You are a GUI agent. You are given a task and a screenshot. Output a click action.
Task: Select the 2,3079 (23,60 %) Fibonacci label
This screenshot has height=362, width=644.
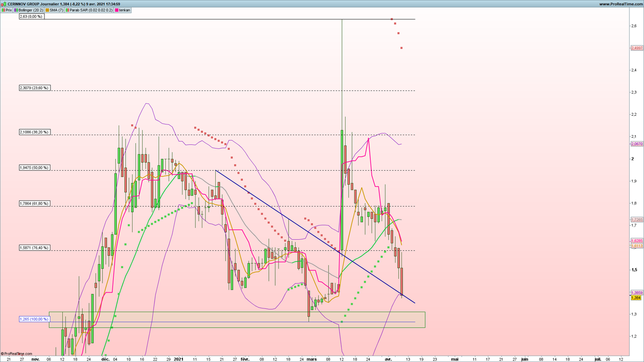tap(34, 87)
